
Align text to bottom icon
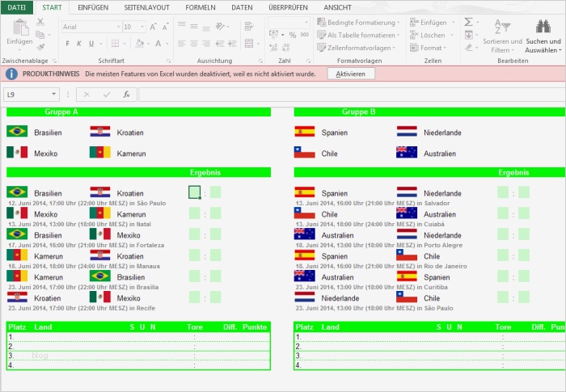click(206, 27)
